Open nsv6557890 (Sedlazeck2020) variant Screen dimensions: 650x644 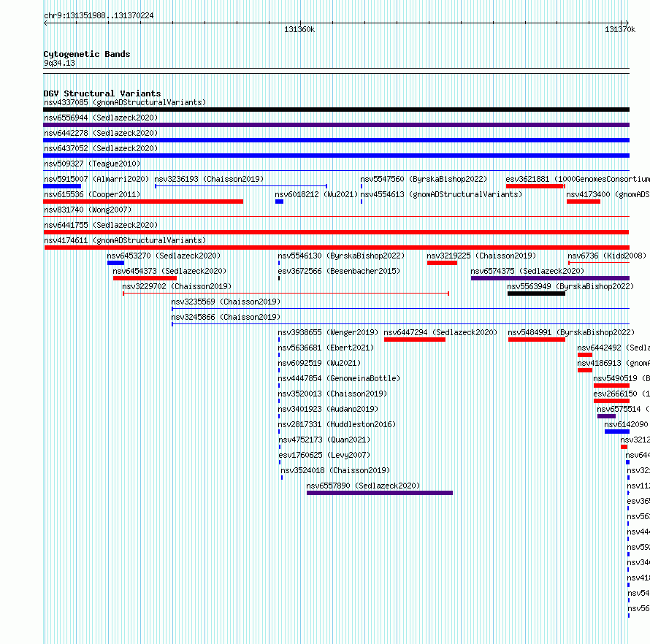pyautogui.click(x=363, y=486)
